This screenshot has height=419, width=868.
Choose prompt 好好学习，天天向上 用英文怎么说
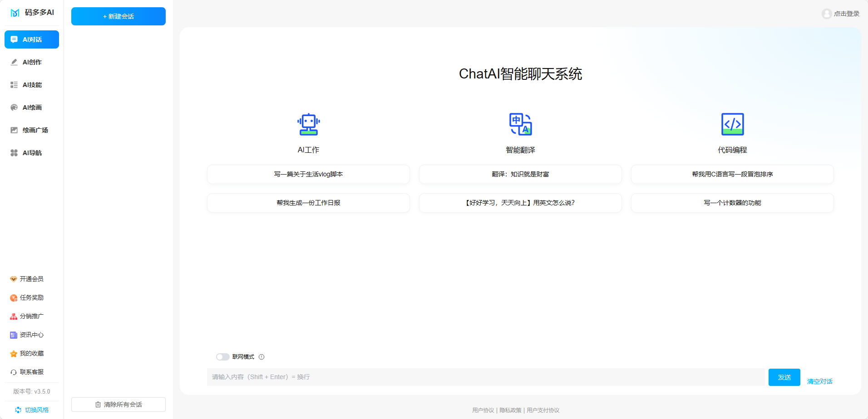521,203
